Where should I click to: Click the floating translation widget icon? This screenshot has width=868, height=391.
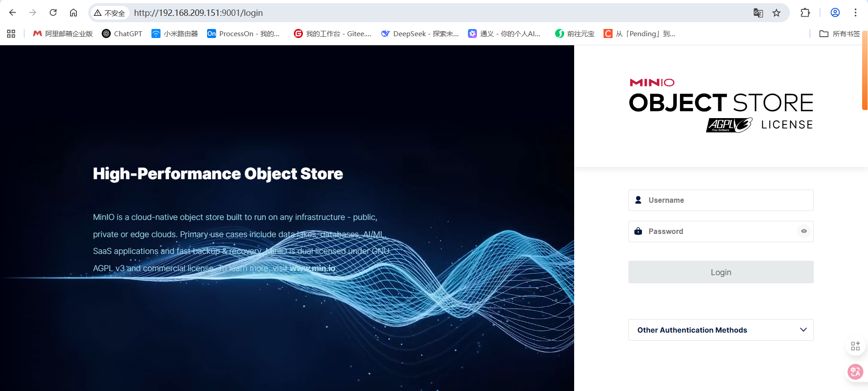click(x=855, y=372)
